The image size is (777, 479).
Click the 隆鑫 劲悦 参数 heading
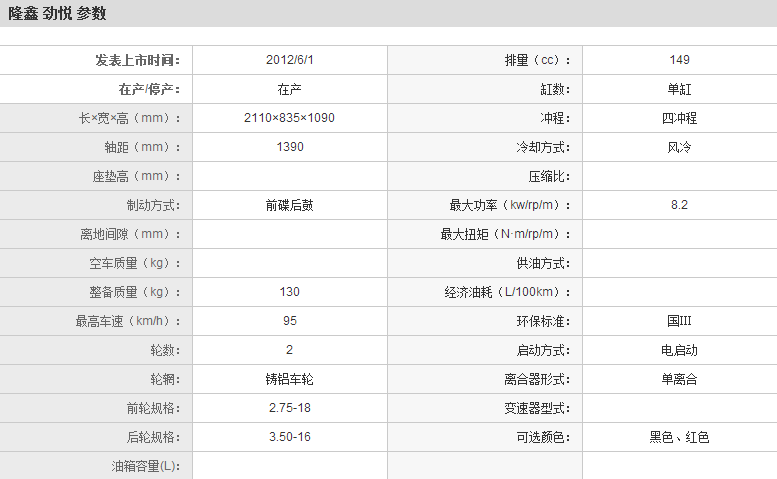(x=57, y=14)
